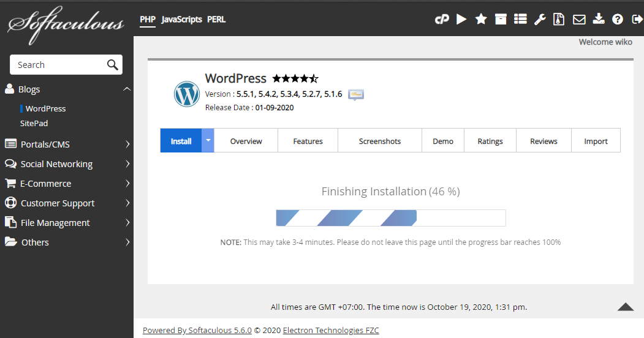Open the Backups zip file icon
The height and width of the screenshot is (338, 644).
click(559, 19)
